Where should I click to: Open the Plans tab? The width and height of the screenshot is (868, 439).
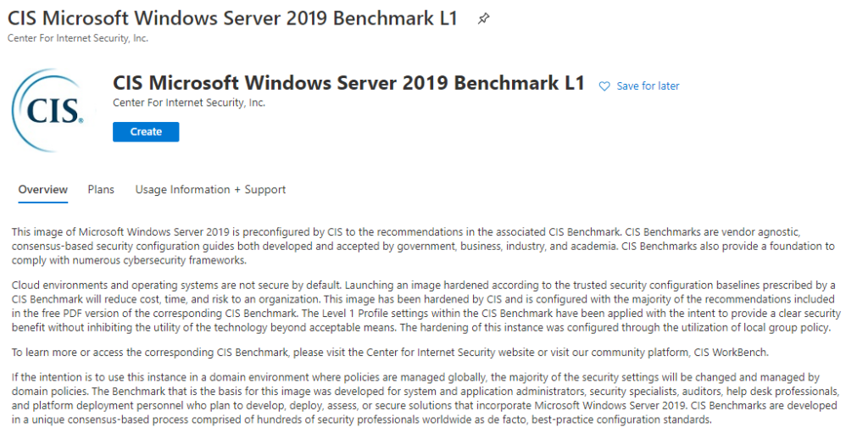click(x=101, y=189)
